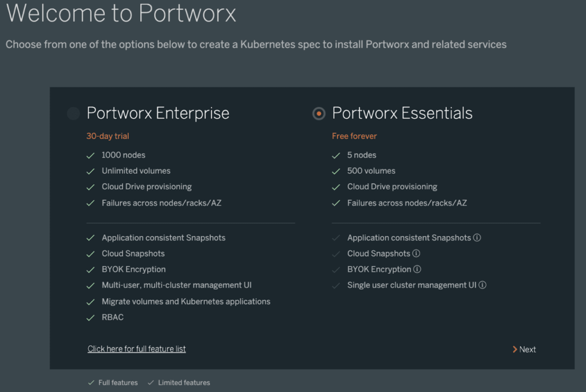Click the Next button
The height and width of the screenshot is (392, 586).
[528, 349]
